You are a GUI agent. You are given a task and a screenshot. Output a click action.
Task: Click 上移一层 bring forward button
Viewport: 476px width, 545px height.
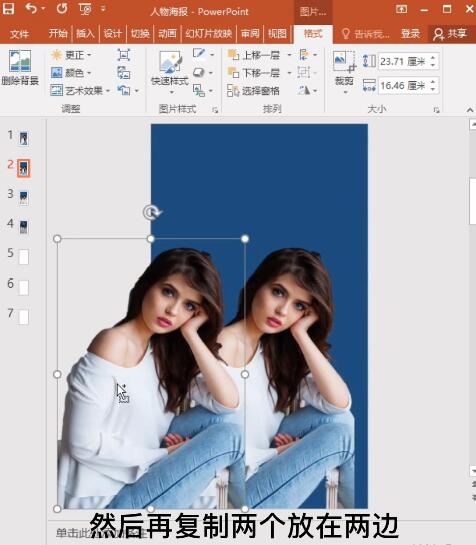(x=254, y=55)
